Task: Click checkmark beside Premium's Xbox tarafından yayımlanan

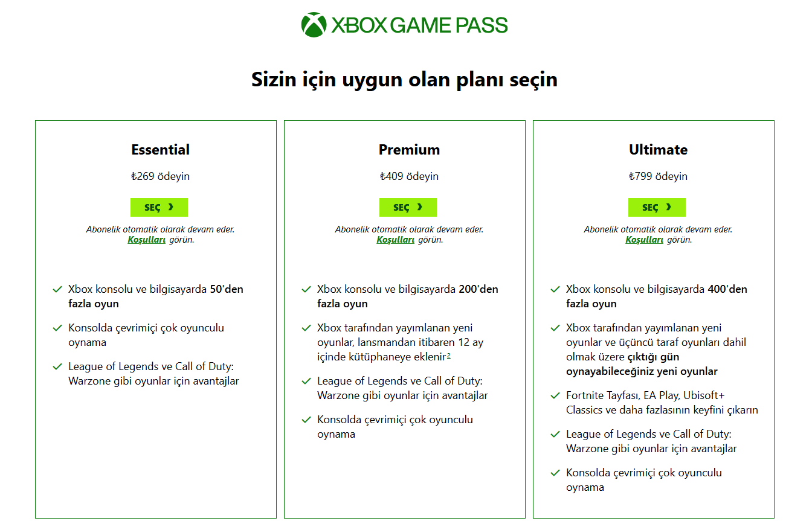Action: (306, 328)
